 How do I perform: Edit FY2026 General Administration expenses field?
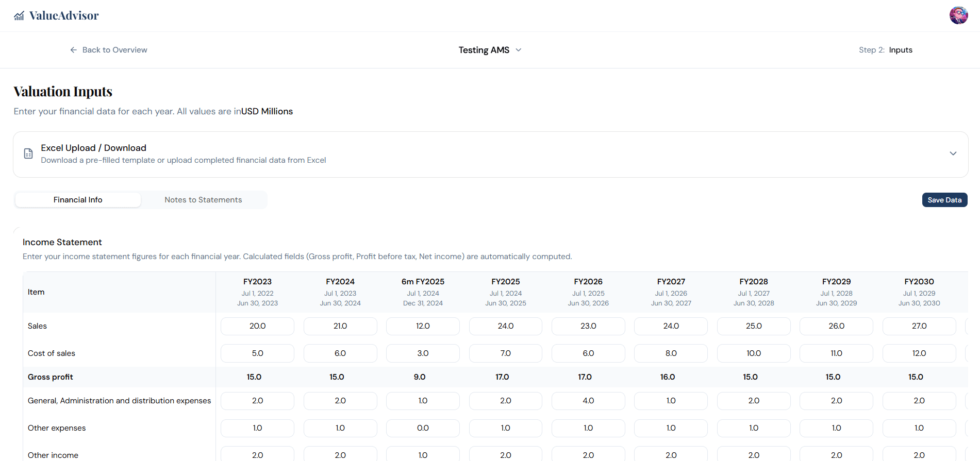pyautogui.click(x=588, y=401)
